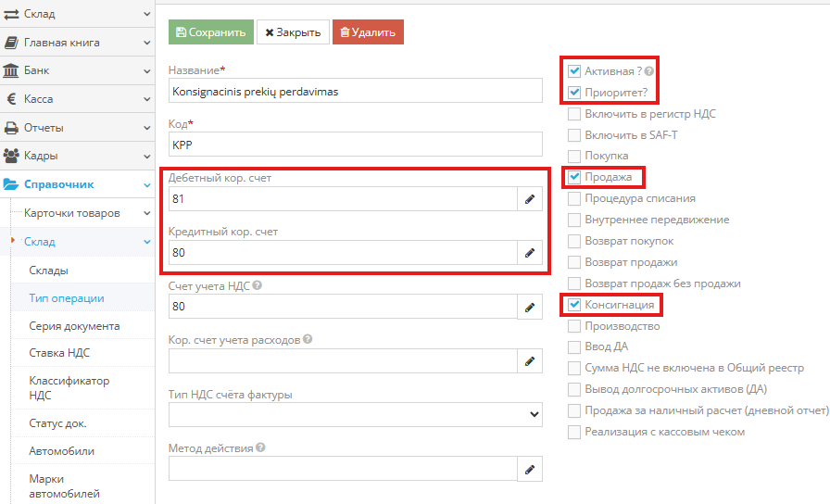Click help icon beside Счет учета НДС
Image resolution: width=830 pixels, height=504 pixels.
tap(257, 285)
